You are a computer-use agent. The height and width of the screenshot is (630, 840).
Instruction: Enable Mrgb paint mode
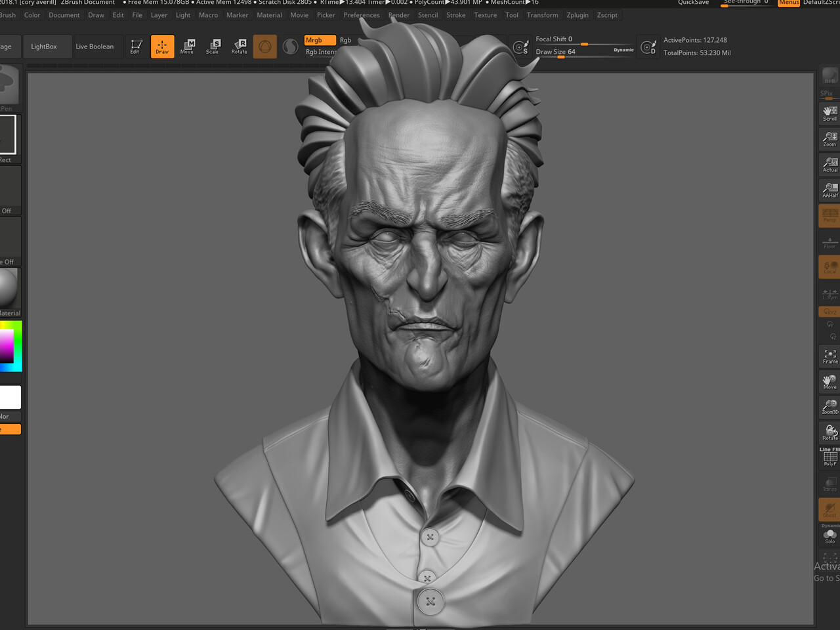pyautogui.click(x=320, y=40)
